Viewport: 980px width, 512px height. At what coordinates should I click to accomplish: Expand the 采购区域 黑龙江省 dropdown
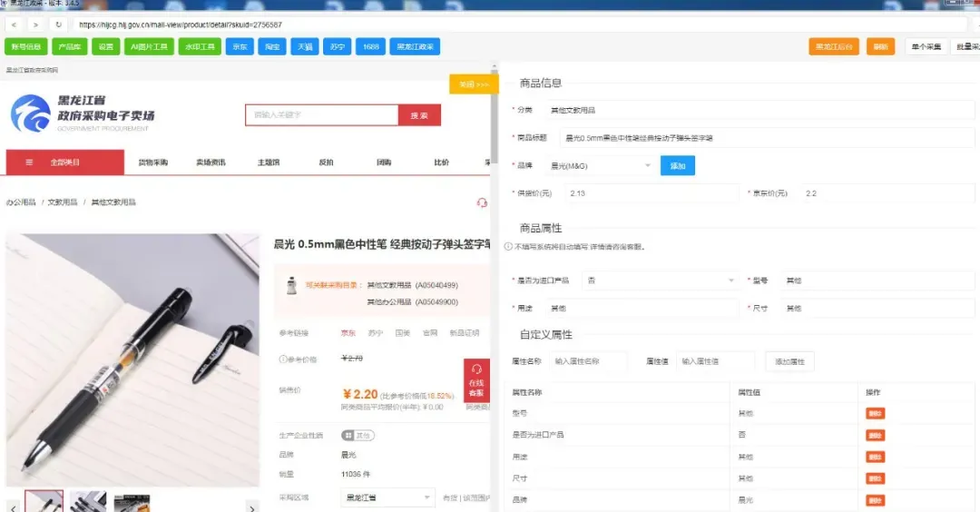pyautogui.click(x=387, y=497)
